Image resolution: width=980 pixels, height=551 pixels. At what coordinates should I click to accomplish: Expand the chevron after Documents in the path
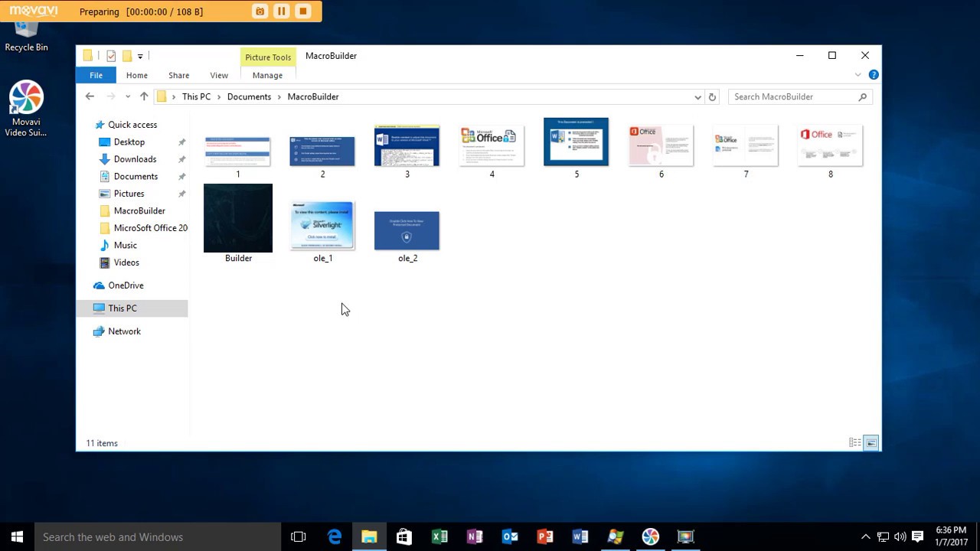point(279,96)
